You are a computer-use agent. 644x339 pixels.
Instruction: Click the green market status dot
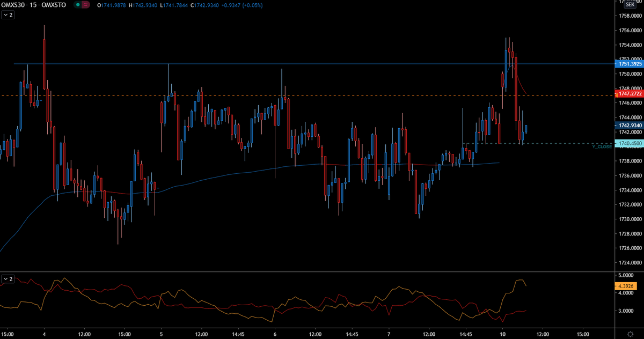[78, 5]
